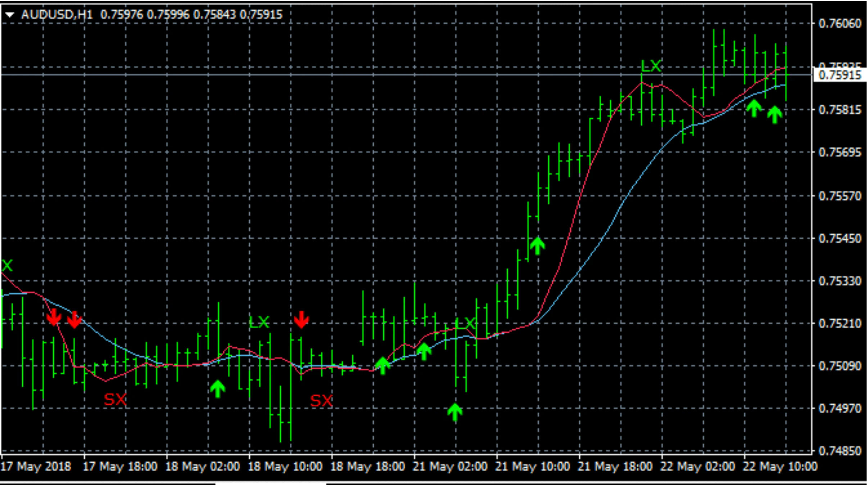The image size is (868, 487).
Task: Click the red down arrow beside the middle LX label
Action: coord(301,320)
